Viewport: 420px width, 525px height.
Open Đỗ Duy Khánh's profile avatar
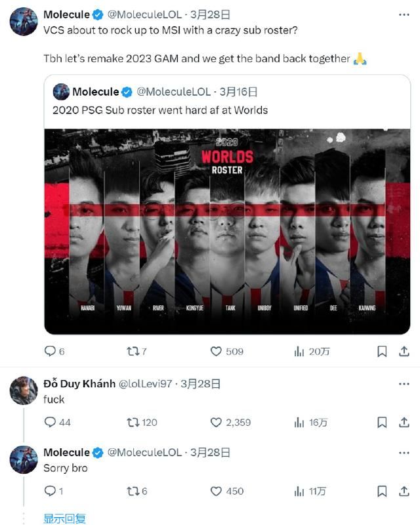coord(23,390)
